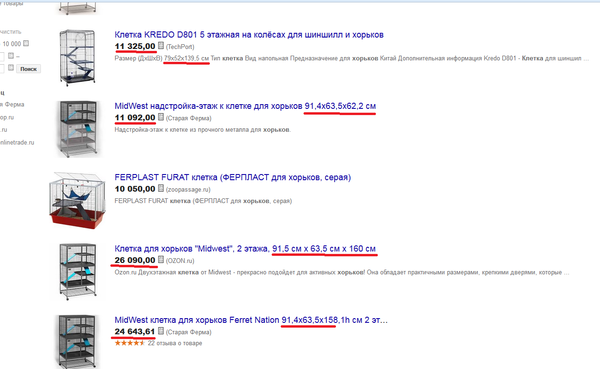Click the small icon beside price 26 090,00
This screenshot has width=600, height=369.
161,260
